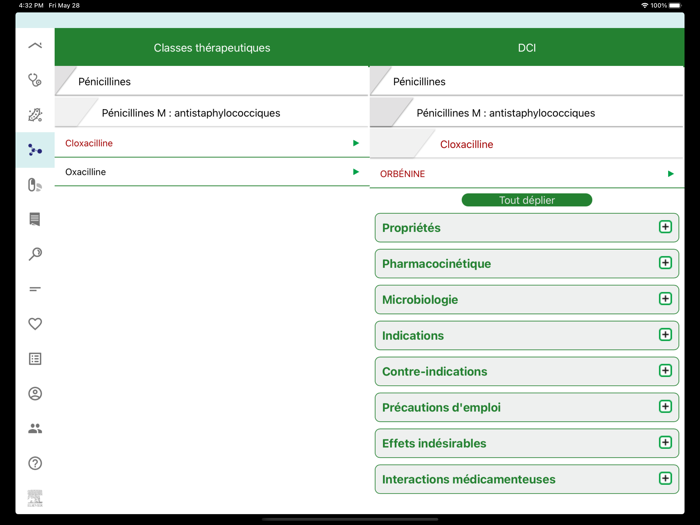The height and width of the screenshot is (525, 700).
Task: Open the Pharmacocinétique section title
Action: 436,264
